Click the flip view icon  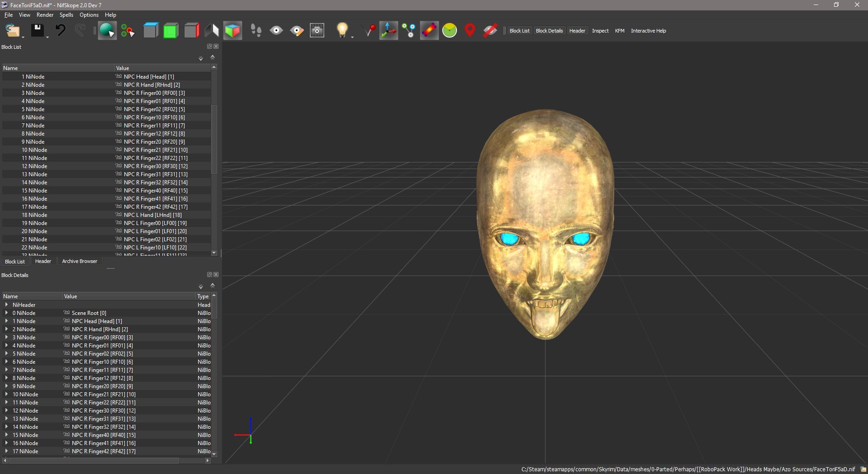212,31
